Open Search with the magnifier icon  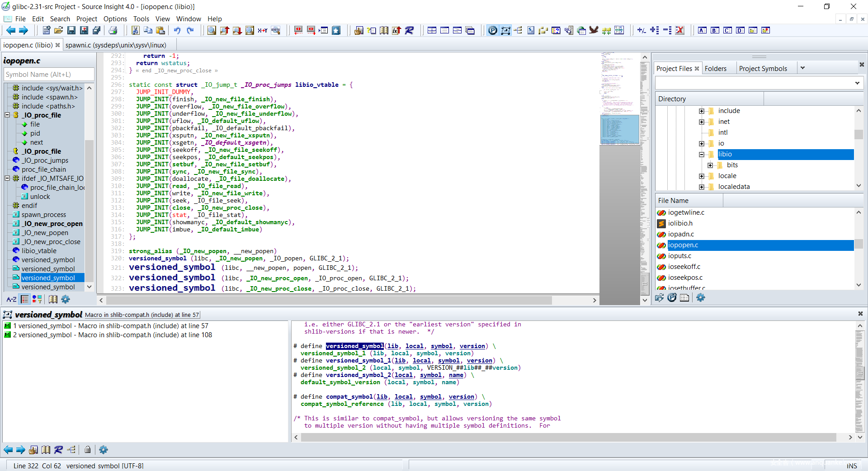coord(212,30)
